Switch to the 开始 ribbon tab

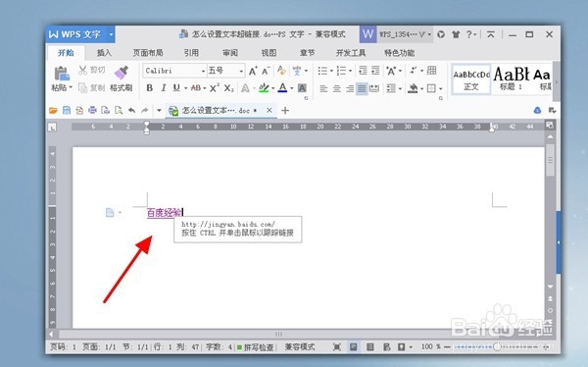[66, 53]
